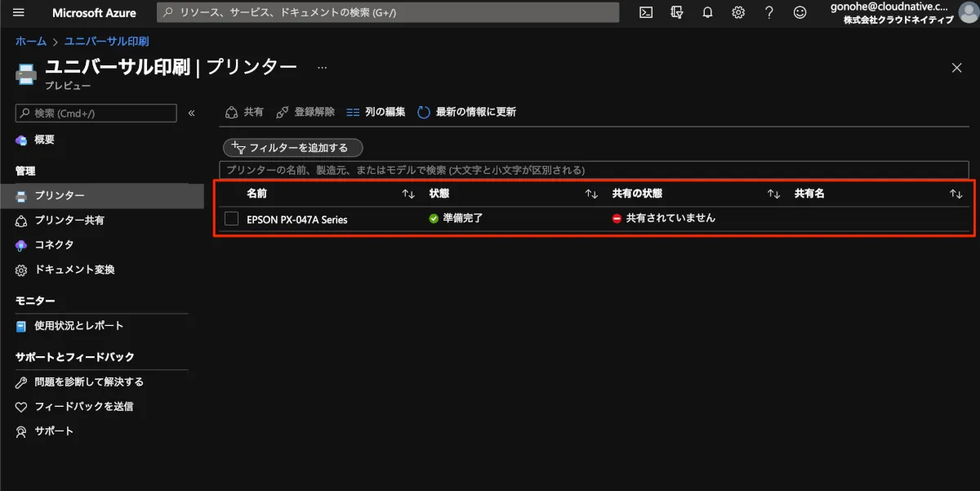Viewport: 980px width, 491px height.
Task: Click the フィルターを追加する button
Action: coord(292,148)
